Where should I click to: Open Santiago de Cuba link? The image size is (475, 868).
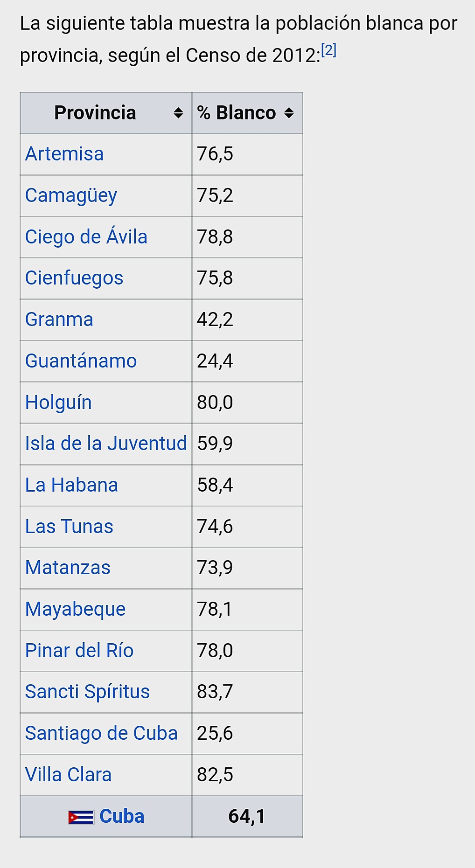point(101,733)
